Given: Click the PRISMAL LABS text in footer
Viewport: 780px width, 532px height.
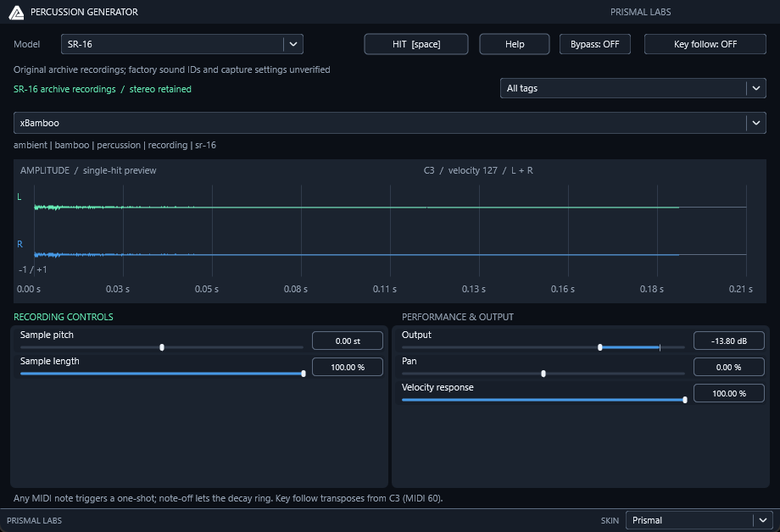Looking at the screenshot, I should [34, 521].
